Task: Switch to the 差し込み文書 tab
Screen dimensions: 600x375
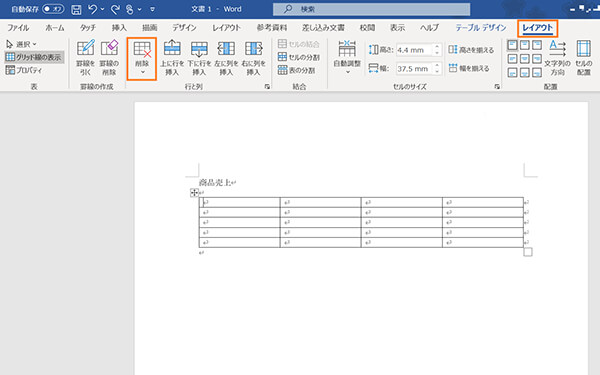Action: pos(323,28)
